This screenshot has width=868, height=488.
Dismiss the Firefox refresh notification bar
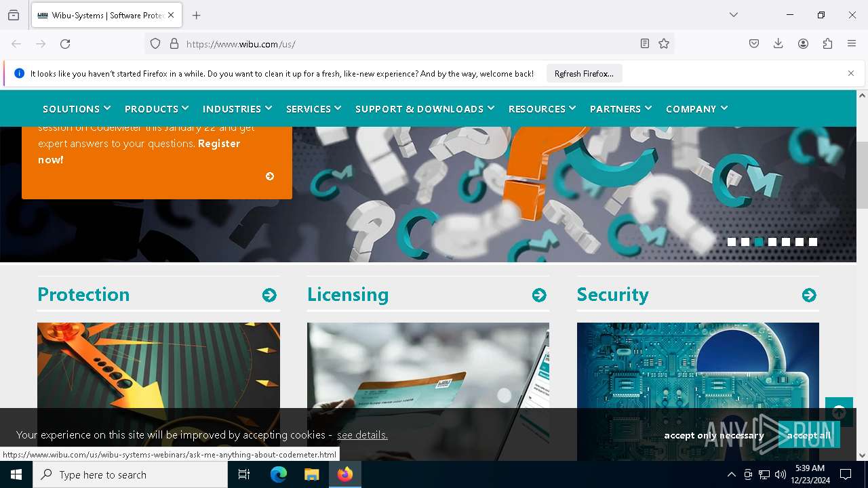851,73
